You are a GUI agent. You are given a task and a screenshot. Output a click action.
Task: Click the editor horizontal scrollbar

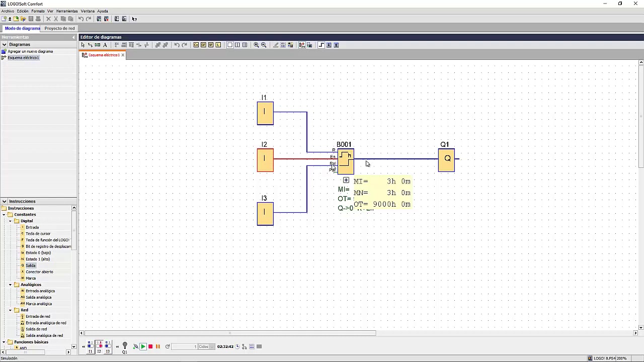point(230,333)
